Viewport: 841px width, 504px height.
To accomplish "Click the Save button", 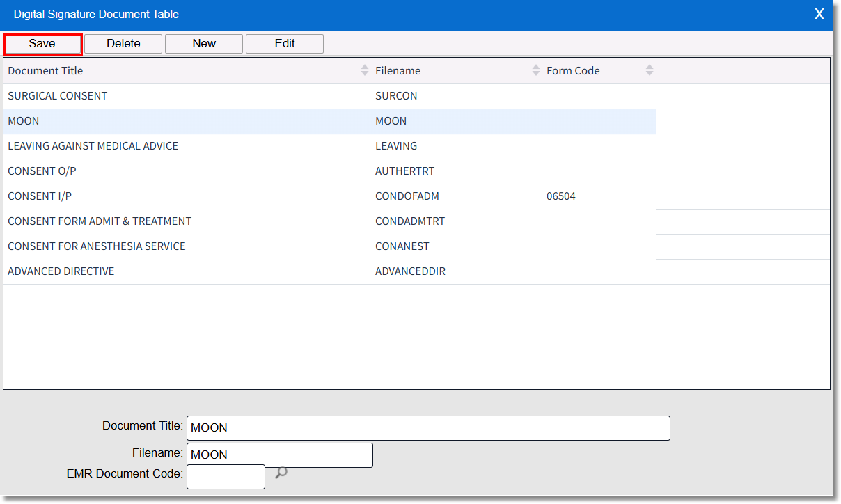I will (42, 44).
